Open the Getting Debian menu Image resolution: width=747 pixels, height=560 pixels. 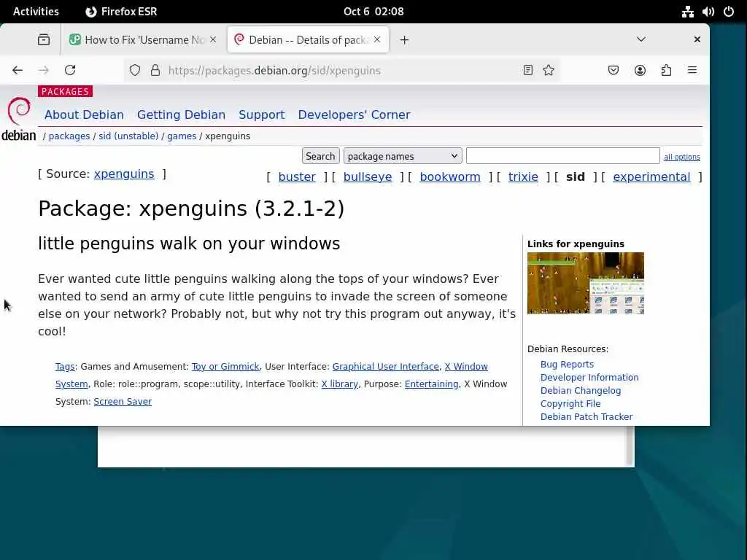(x=181, y=114)
